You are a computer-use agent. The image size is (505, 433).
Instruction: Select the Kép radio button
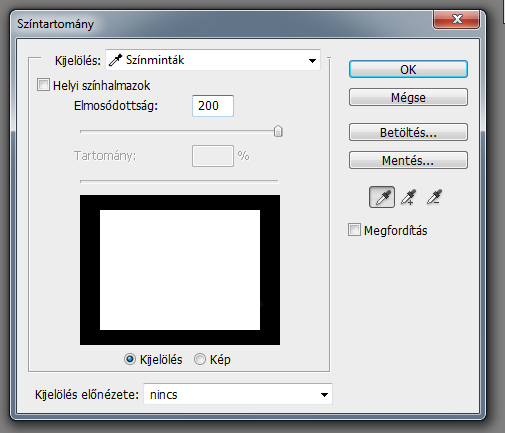coord(200,359)
